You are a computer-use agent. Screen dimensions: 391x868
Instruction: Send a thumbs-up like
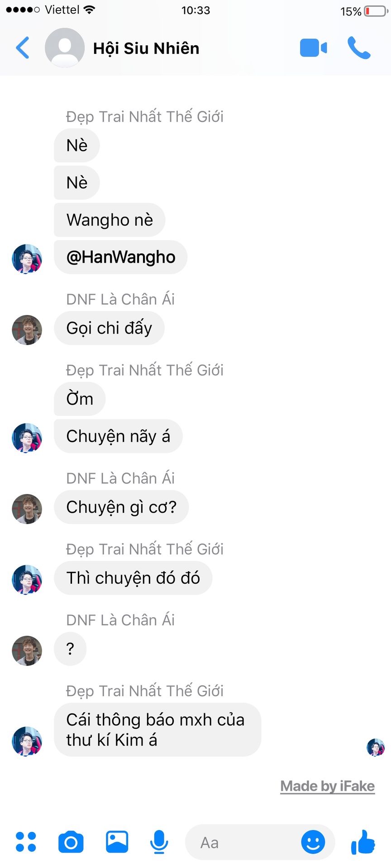363,842
